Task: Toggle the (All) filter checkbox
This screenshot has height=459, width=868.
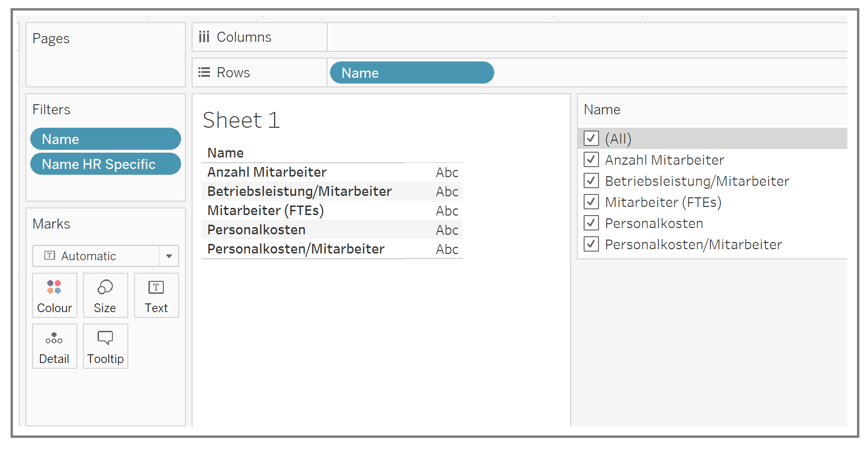Action: [591, 138]
